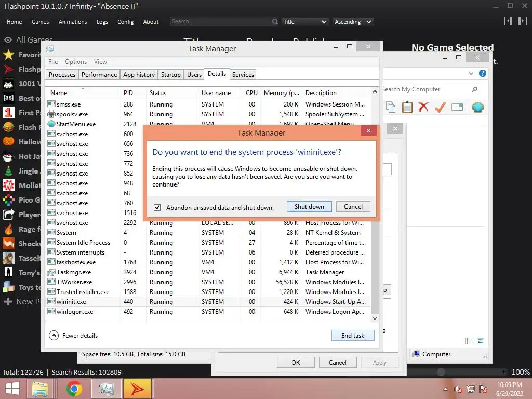
Task: Switch to the Users tab
Action: tap(194, 75)
